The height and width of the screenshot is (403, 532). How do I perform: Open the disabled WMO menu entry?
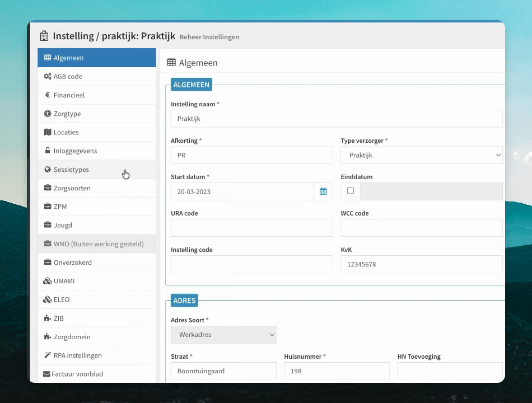click(x=97, y=243)
